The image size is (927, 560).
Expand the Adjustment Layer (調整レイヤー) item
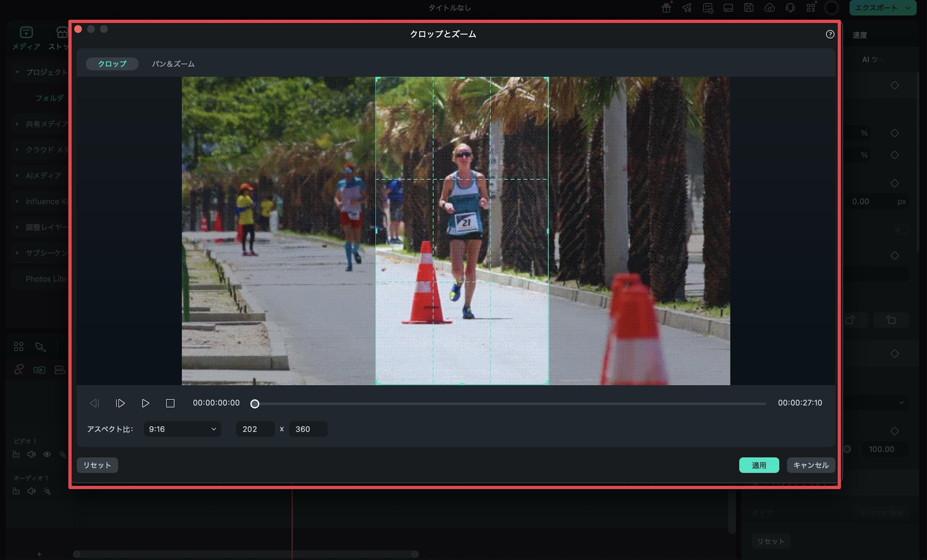click(x=17, y=227)
